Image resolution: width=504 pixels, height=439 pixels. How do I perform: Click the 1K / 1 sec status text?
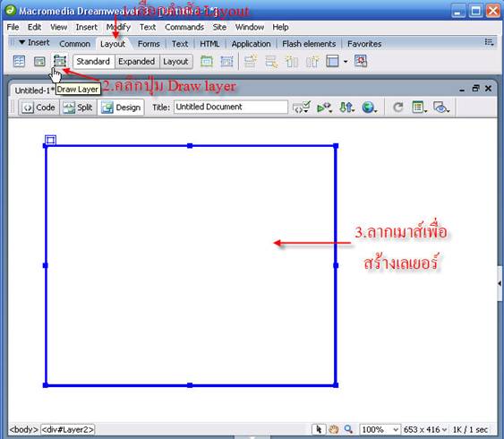point(470,429)
